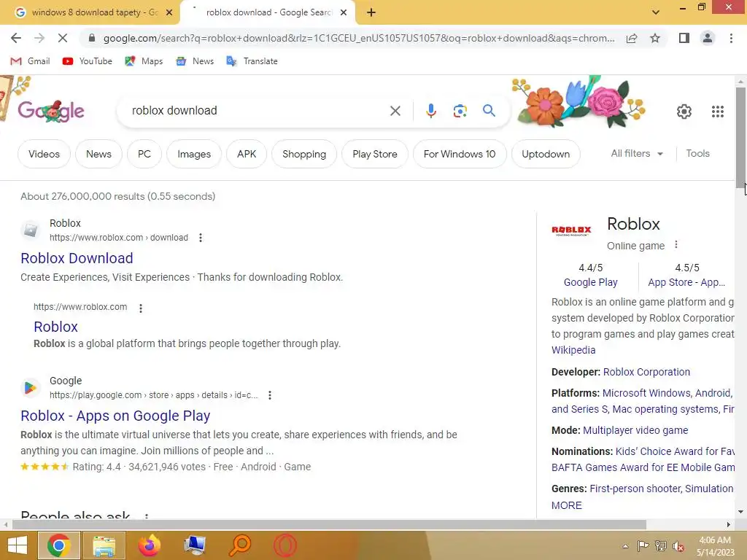
Task: Open a new browser tab
Action: pyautogui.click(x=371, y=12)
